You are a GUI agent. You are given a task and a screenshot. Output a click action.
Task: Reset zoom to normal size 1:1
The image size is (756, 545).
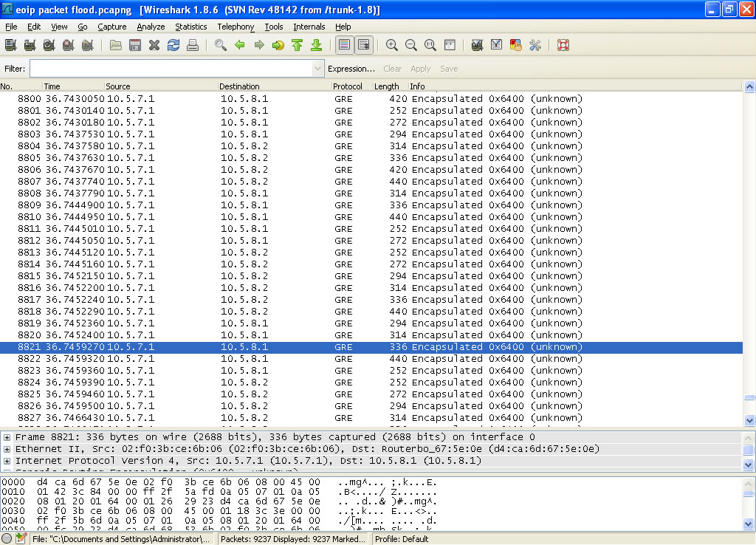[x=430, y=45]
